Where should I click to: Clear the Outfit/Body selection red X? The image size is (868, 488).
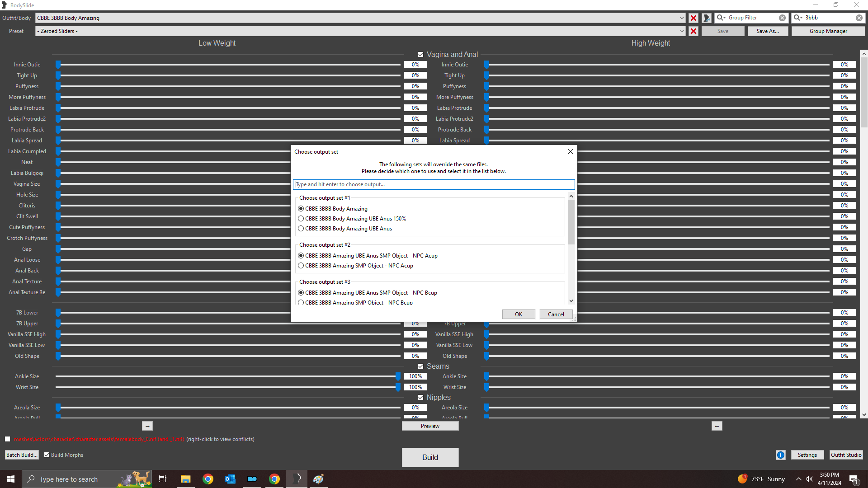693,18
